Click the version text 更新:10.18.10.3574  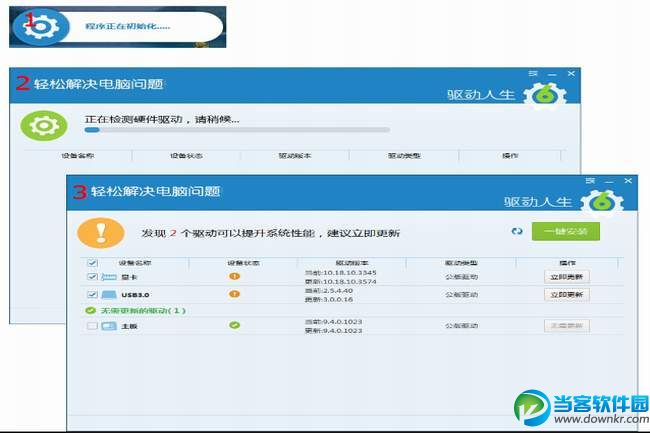pos(340,281)
